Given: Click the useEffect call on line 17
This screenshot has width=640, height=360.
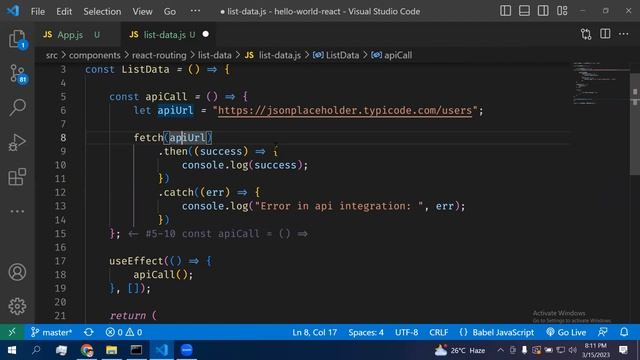Looking at the screenshot, I should (x=136, y=261).
